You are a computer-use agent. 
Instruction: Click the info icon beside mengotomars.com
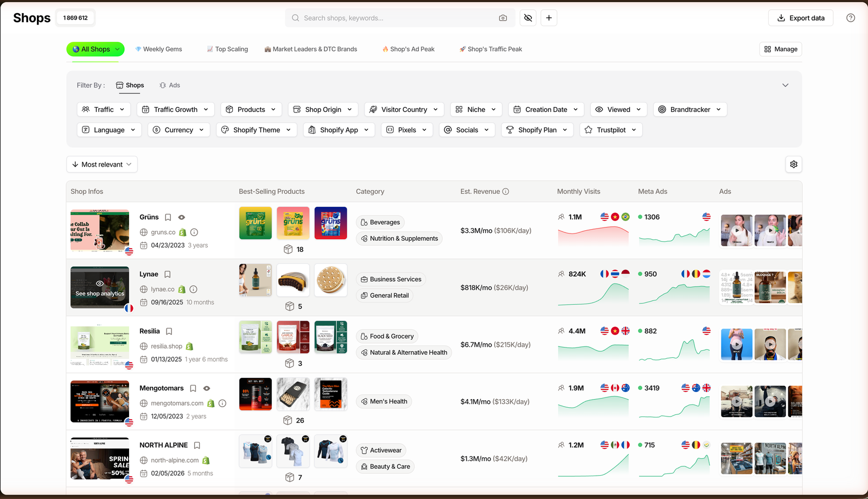222,403
